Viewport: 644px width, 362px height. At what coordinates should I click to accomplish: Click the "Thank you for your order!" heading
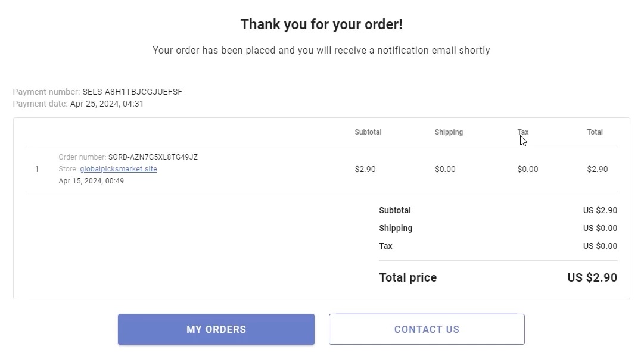click(x=322, y=24)
